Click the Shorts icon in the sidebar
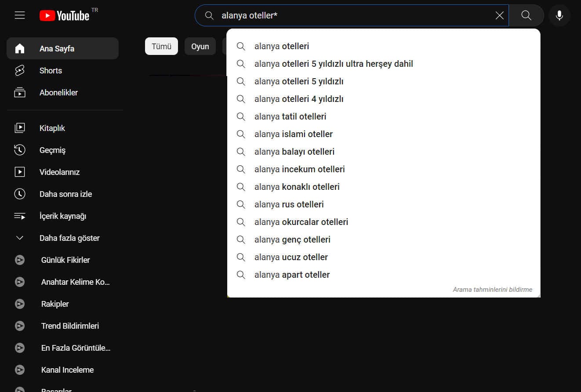 pyautogui.click(x=20, y=70)
